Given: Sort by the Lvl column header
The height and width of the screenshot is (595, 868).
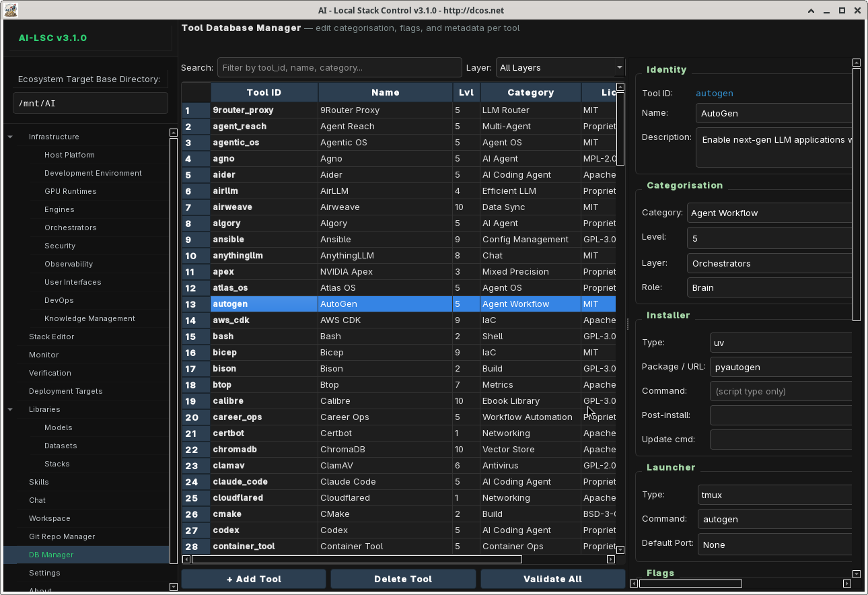Looking at the screenshot, I should pyautogui.click(x=466, y=93).
